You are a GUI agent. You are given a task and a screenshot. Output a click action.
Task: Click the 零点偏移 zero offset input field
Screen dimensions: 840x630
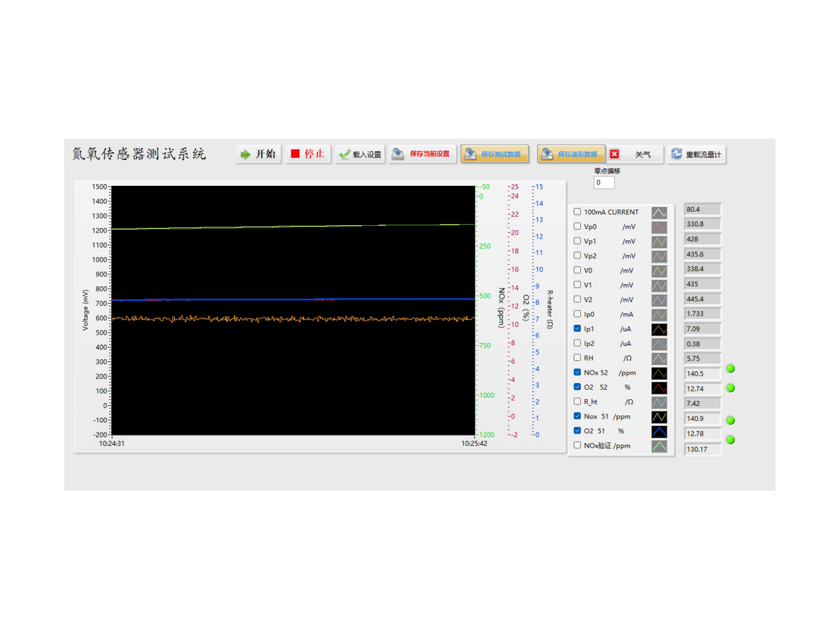point(604,182)
